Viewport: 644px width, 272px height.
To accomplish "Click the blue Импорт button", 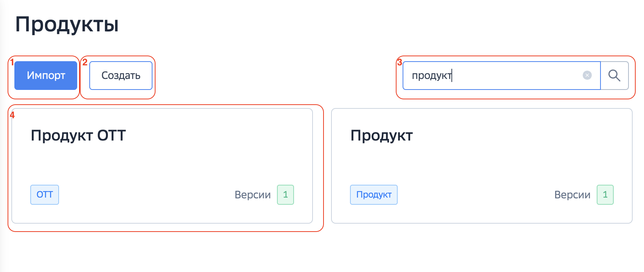I will pos(45,76).
